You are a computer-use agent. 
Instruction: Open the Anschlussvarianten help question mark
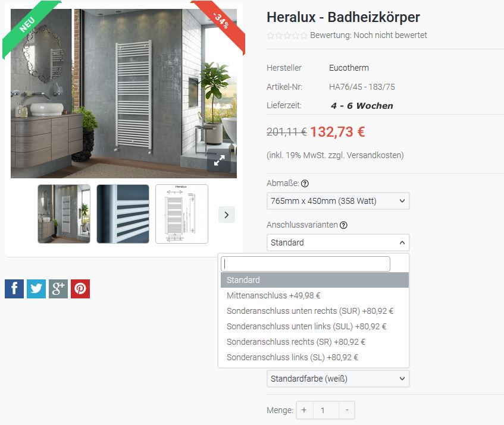pos(343,225)
